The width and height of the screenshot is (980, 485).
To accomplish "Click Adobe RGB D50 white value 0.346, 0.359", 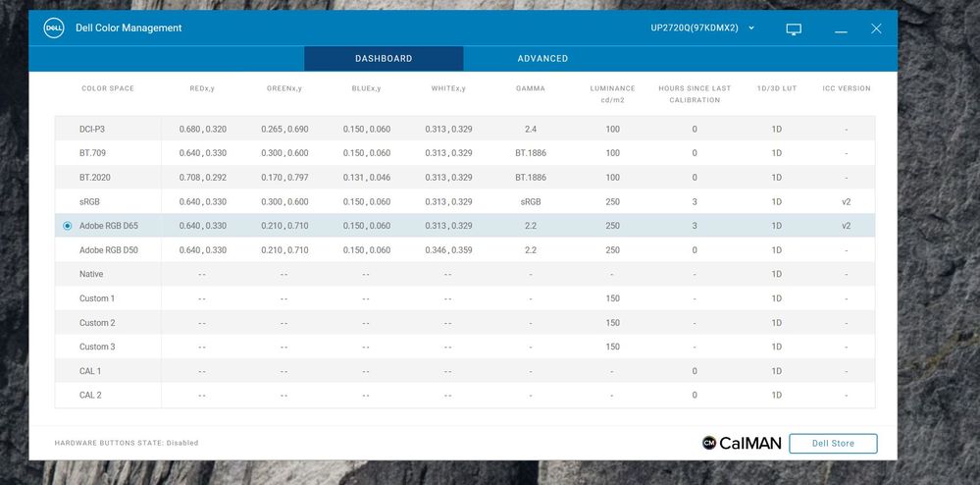I will click(448, 249).
